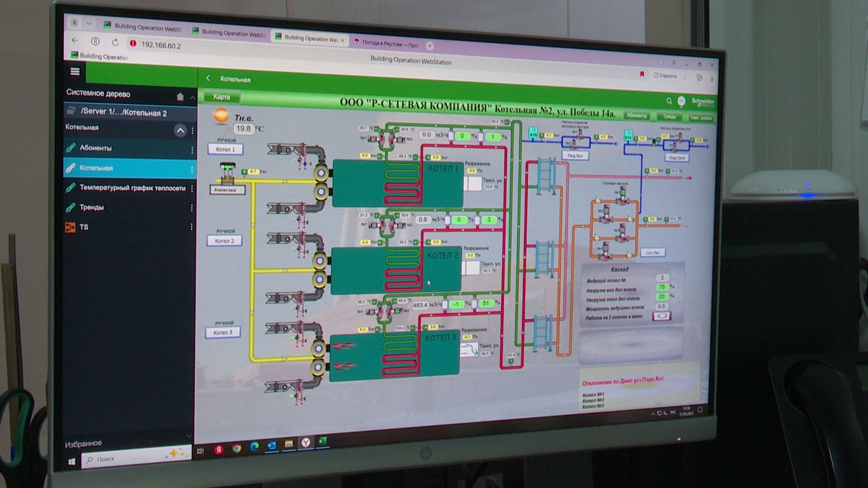
Task: Click the Абоненты button in header
Action: point(637,116)
